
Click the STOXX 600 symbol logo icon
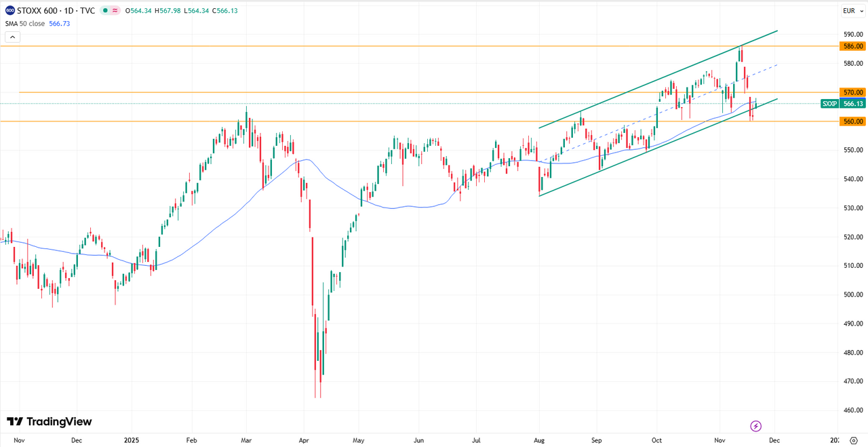pyautogui.click(x=10, y=10)
